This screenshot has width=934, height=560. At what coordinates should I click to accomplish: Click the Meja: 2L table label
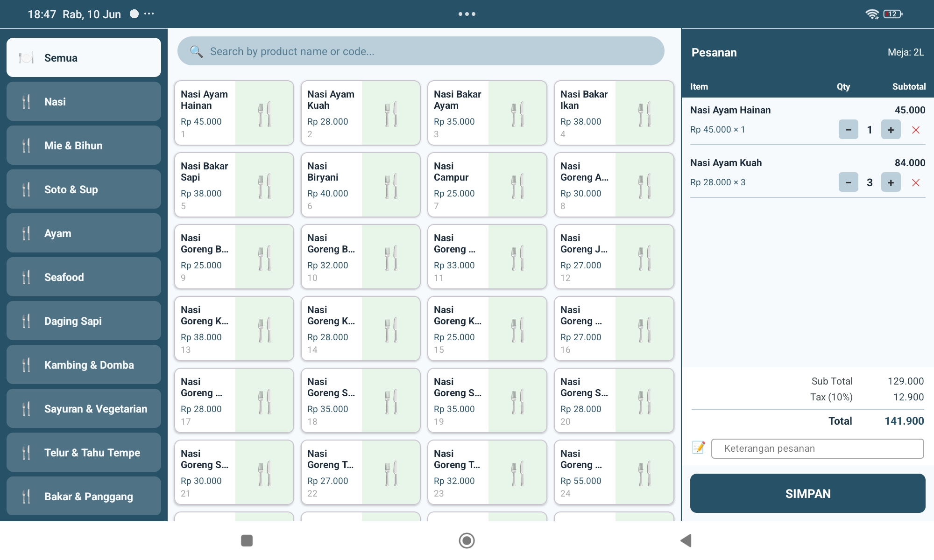point(906,52)
